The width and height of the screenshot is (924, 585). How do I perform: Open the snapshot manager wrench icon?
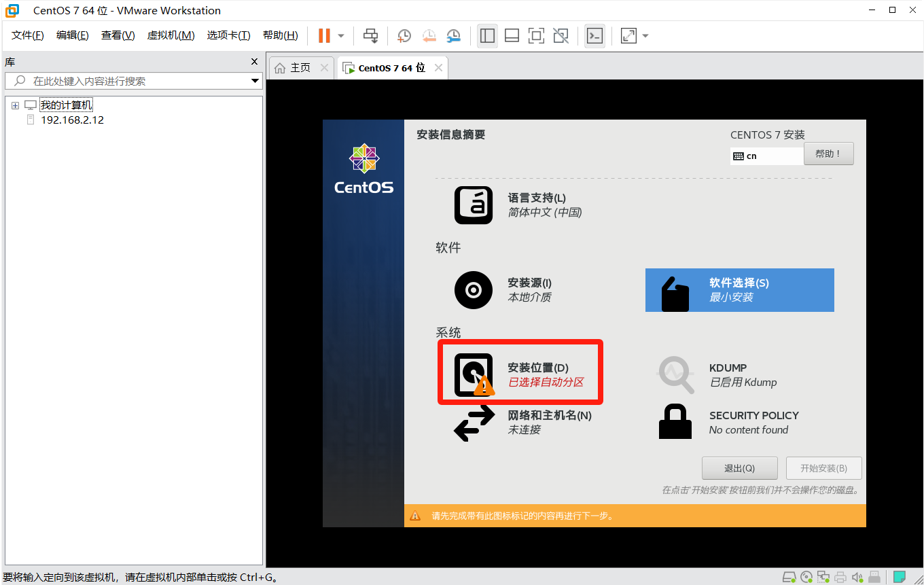(453, 35)
